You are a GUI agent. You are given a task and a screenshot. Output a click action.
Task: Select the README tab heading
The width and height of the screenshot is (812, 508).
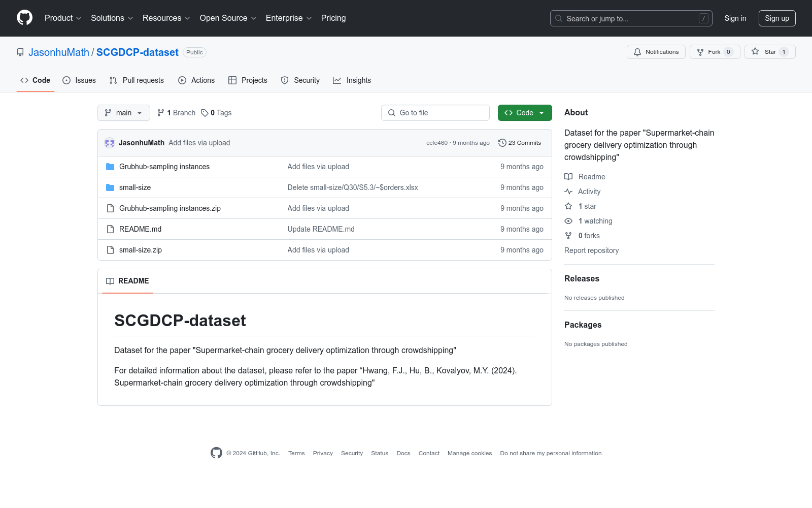tap(127, 281)
